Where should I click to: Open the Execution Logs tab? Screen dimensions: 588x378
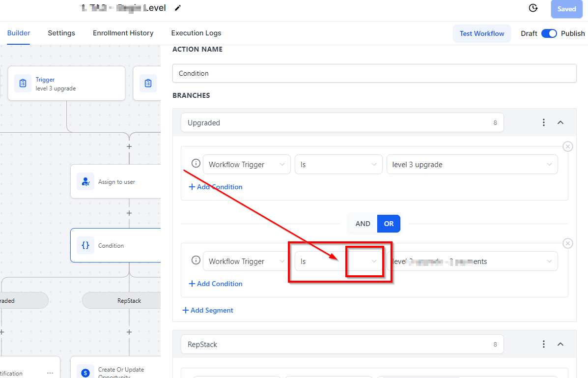tap(196, 33)
